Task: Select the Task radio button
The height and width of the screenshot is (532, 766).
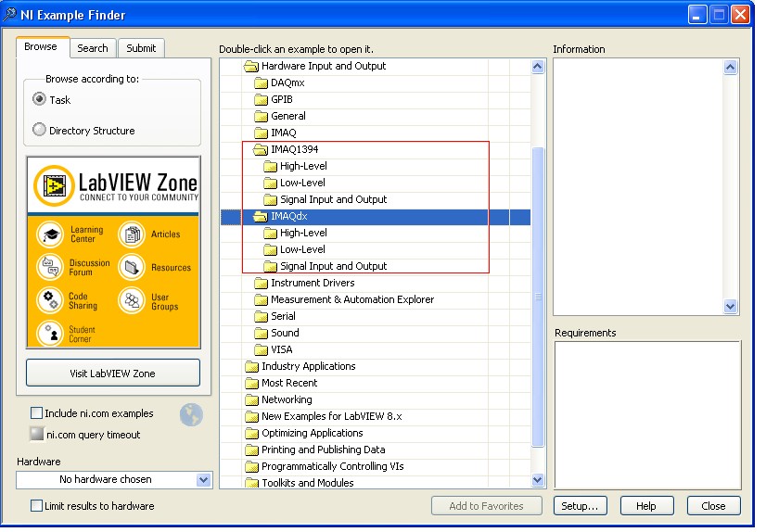Action: pyautogui.click(x=40, y=100)
